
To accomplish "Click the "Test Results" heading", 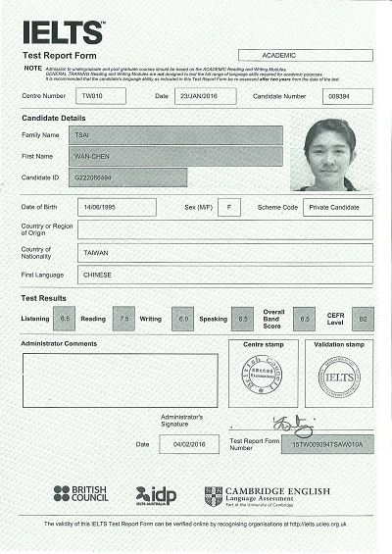I will [43, 298].
